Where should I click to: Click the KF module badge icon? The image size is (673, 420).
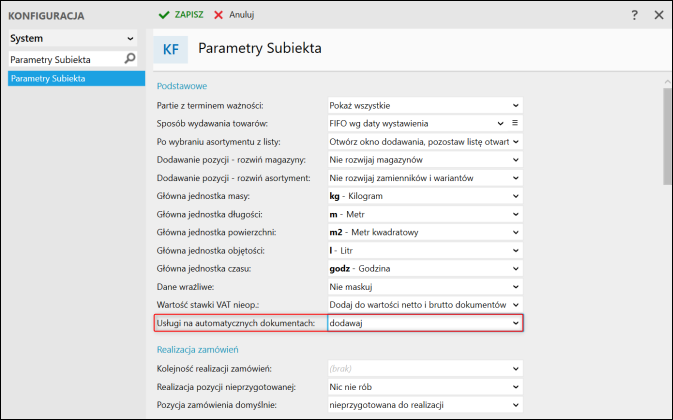pos(171,48)
